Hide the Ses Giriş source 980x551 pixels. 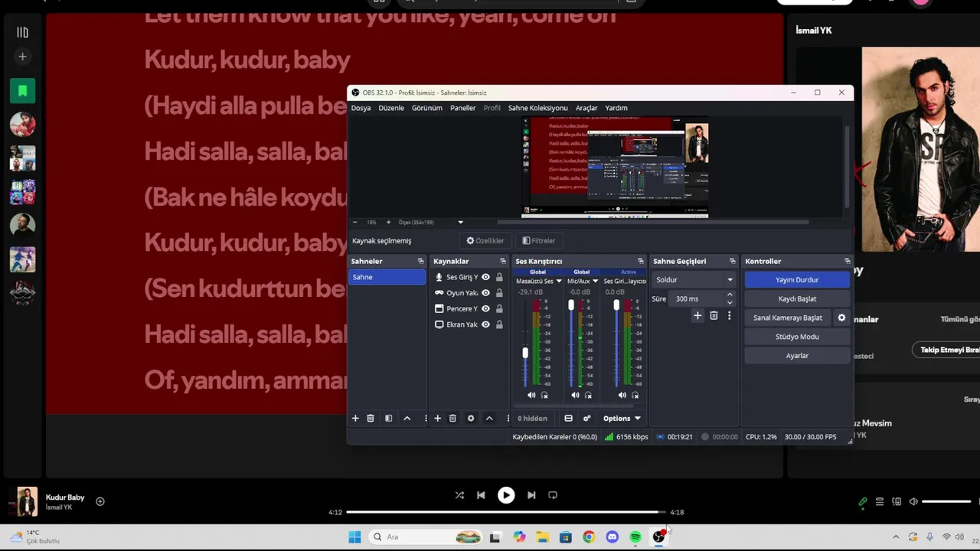(x=485, y=277)
